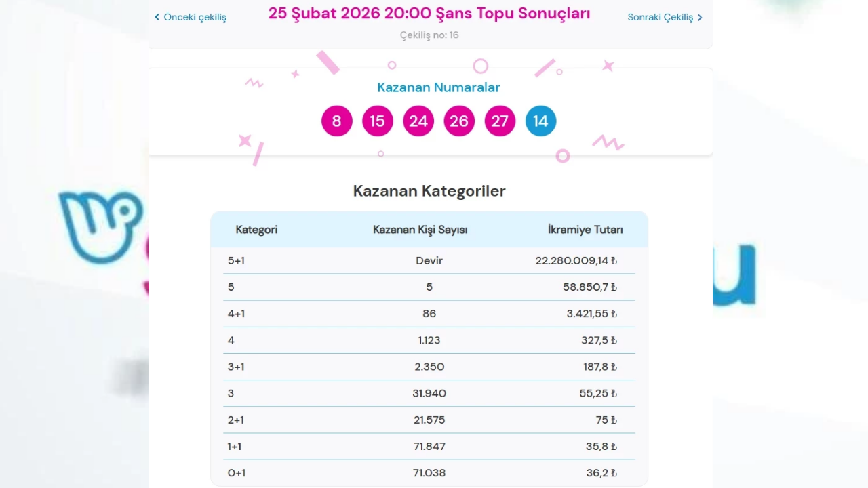The width and height of the screenshot is (868, 488).
Task: Click the left chevron before Önceki çekiliş
Action: 157,16
